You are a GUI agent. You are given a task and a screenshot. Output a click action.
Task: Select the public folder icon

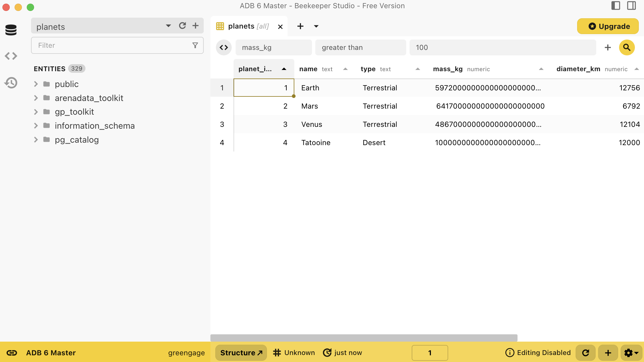(x=47, y=84)
